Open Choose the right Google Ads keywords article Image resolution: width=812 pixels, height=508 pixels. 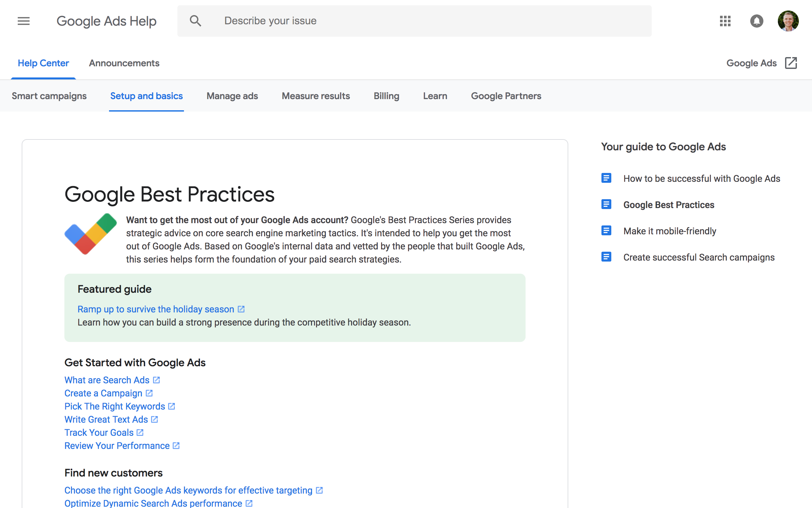pos(188,490)
